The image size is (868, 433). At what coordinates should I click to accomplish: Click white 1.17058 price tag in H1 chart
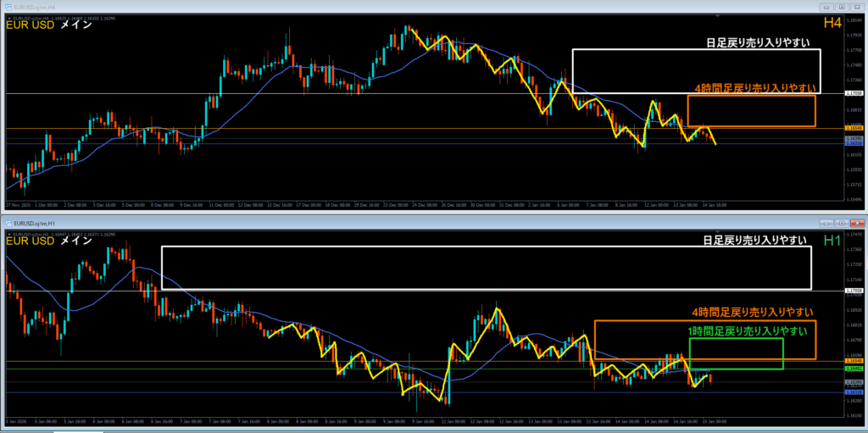pos(854,290)
